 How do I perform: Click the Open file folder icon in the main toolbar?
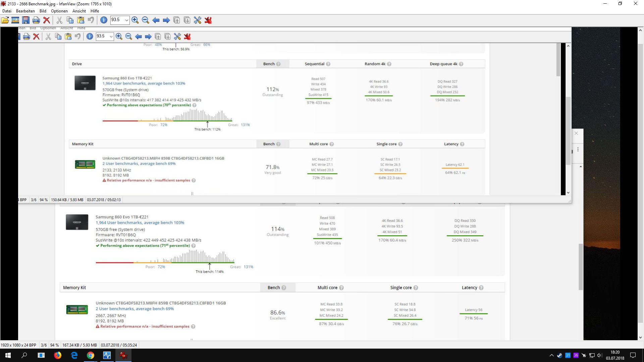pyautogui.click(x=5, y=20)
